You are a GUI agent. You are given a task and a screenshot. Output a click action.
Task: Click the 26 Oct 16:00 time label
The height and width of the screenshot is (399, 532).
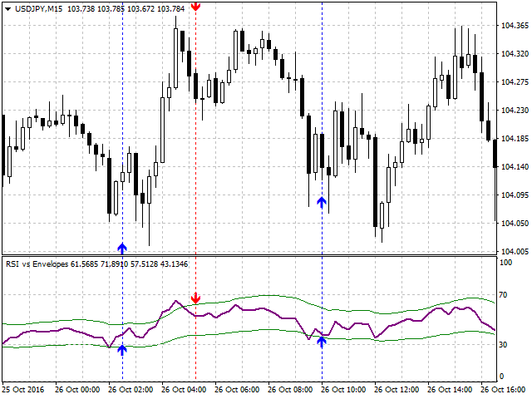coord(503,390)
